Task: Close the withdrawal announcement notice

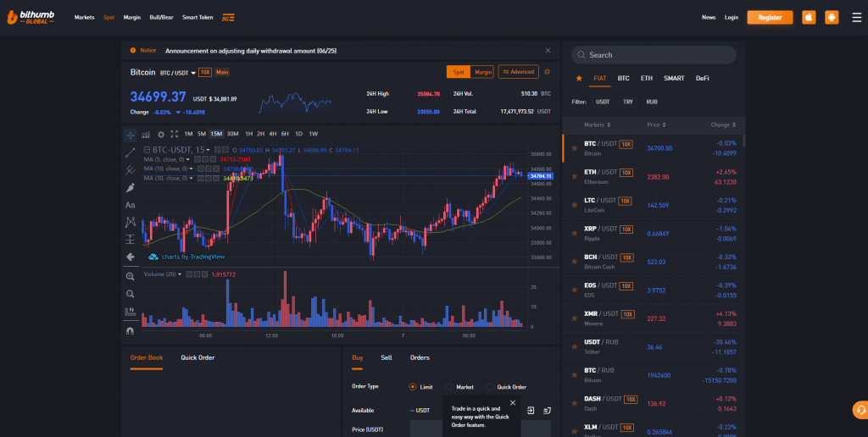Action: (x=548, y=50)
